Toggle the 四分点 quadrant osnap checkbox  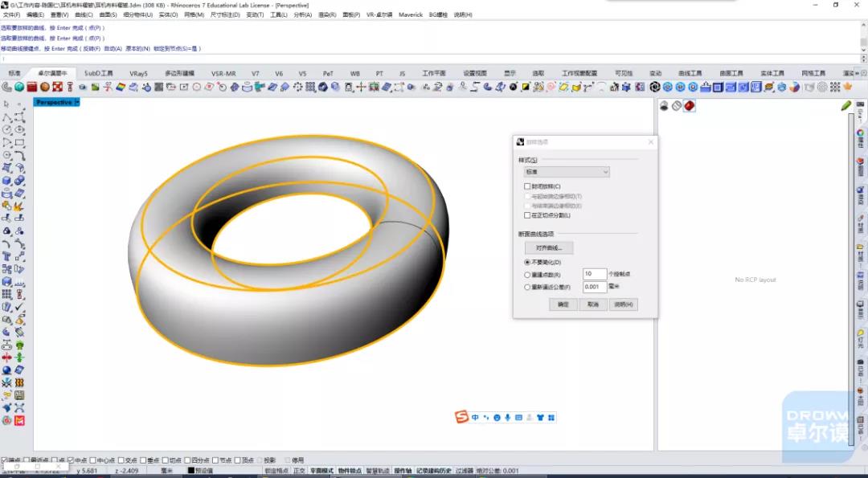point(187,460)
